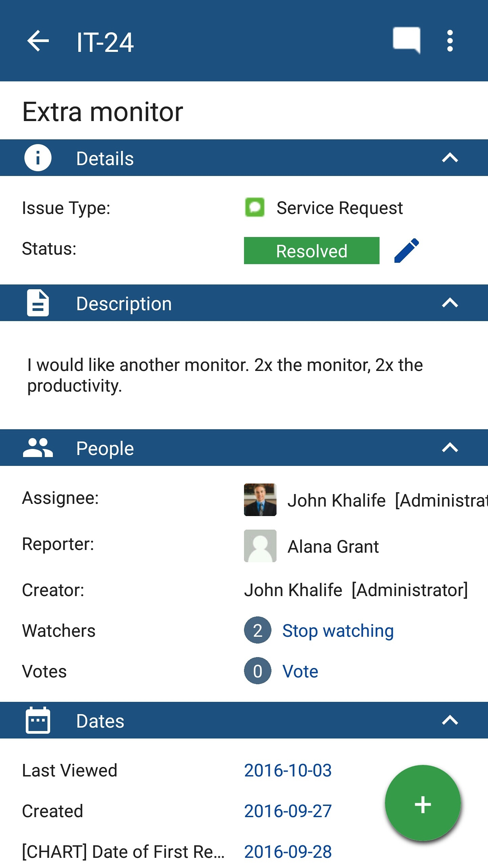The height and width of the screenshot is (868, 488).
Task: Tap the green Resolved status badge
Action: point(311,251)
